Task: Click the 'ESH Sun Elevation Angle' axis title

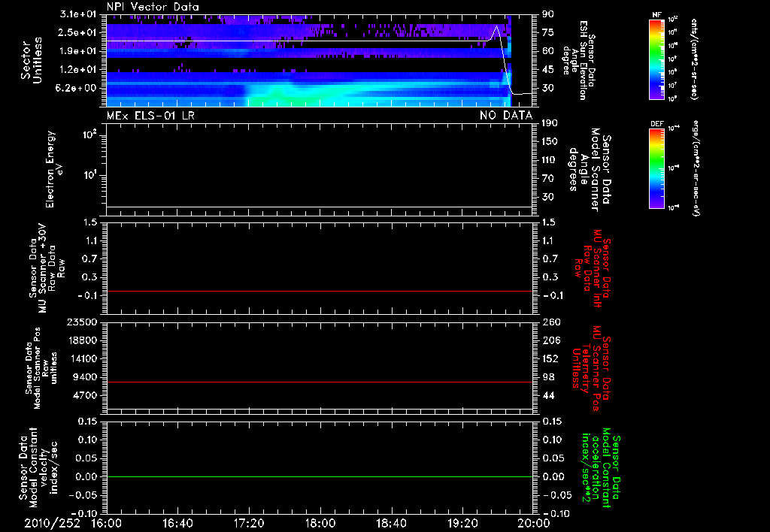Action: click(x=580, y=60)
